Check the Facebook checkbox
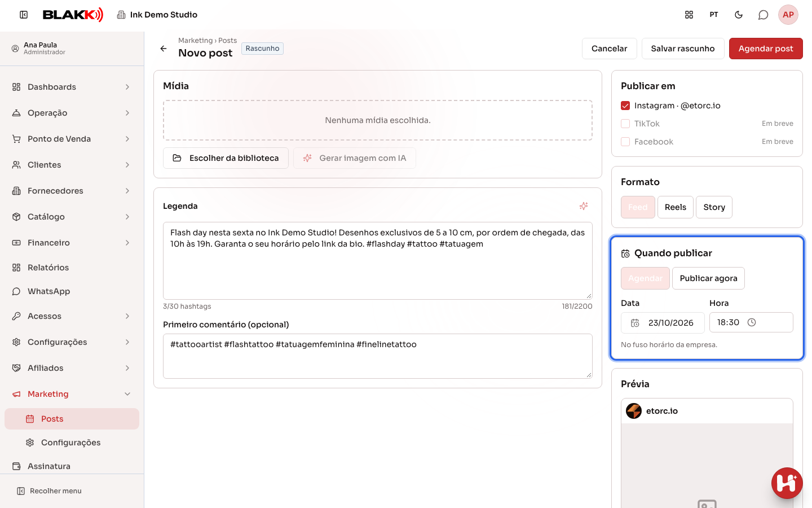Image resolution: width=812 pixels, height=508 pixels. point(625,142)
